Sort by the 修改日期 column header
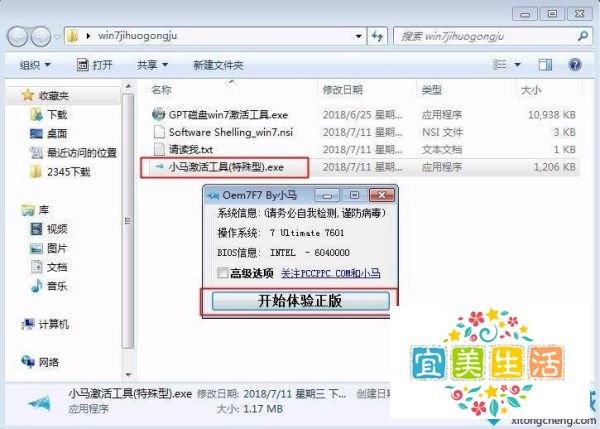This screenshot has width=600, height=429. click(342, 90)
